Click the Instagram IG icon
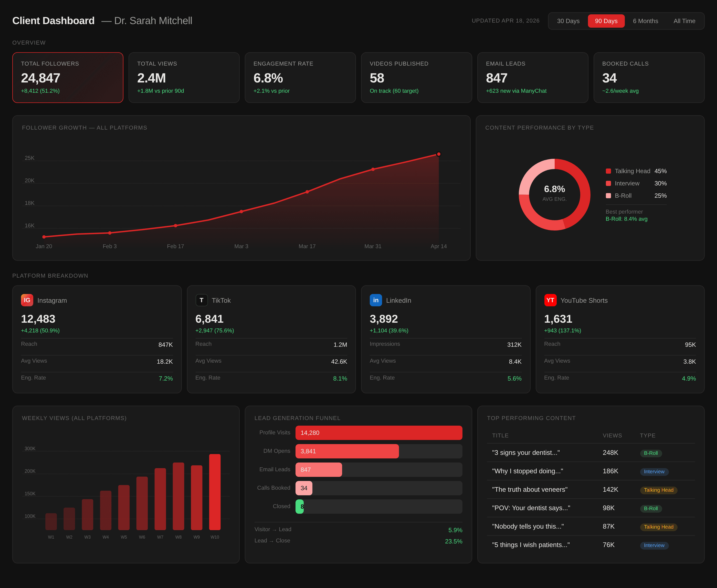Screen dimensions: 717x588 tap(27, 300)
